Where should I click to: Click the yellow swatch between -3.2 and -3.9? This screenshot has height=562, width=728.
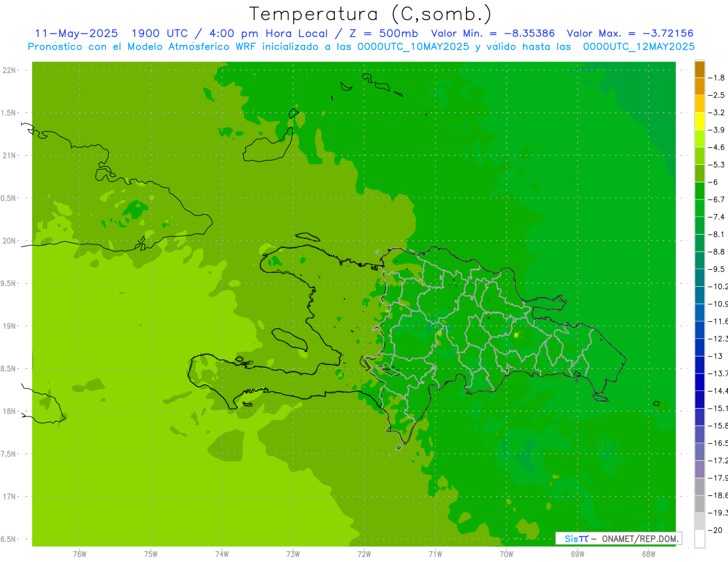click(x=699, y=121)
